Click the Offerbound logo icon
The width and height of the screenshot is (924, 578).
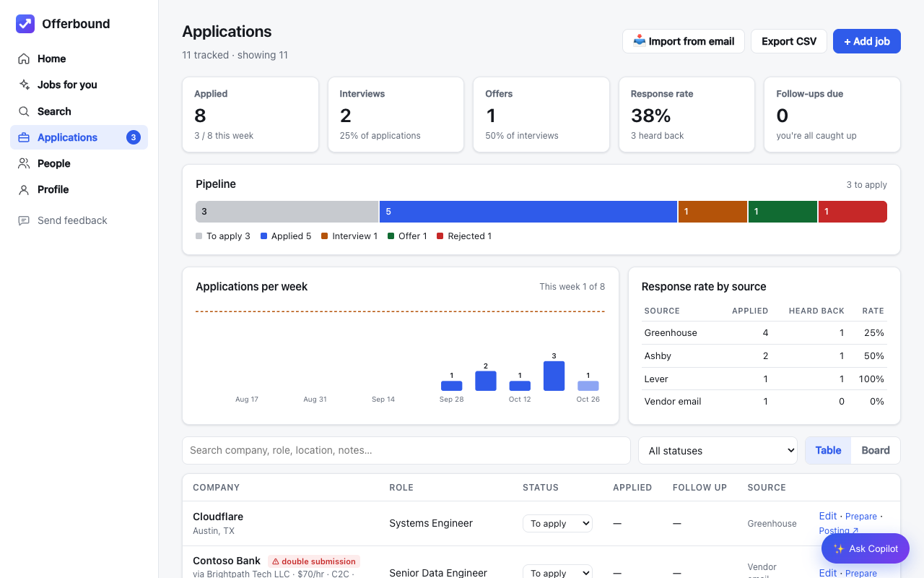(x=25, y=24)
